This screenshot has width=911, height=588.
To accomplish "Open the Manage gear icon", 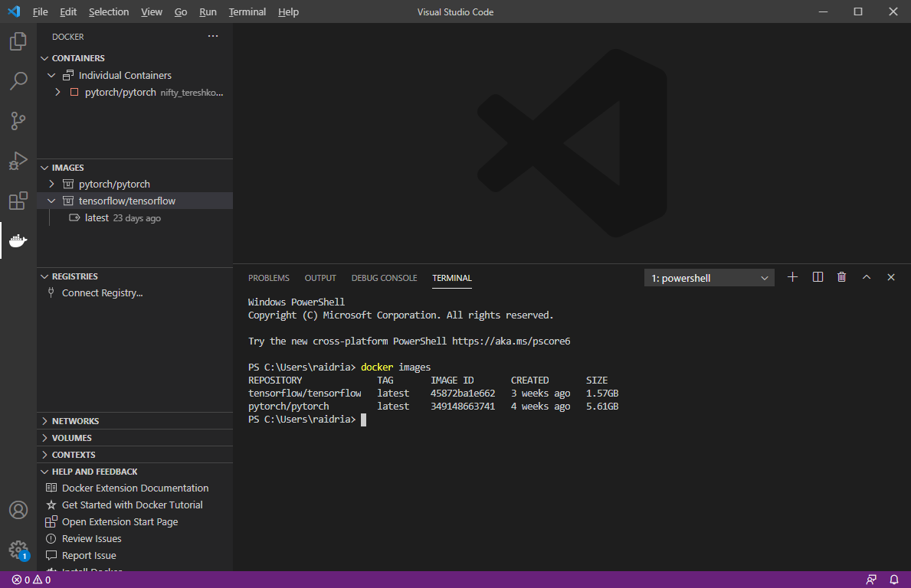I will (x=18, y=549).
